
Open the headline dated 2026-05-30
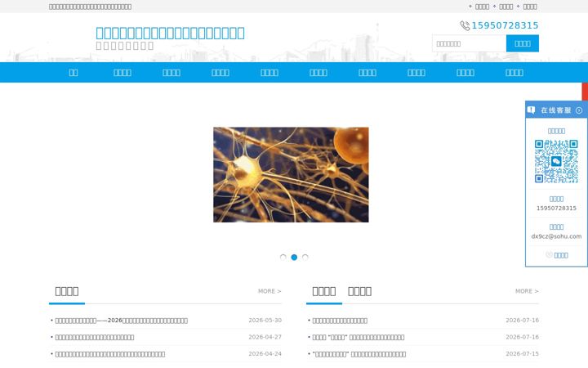(x=121, y=321)
